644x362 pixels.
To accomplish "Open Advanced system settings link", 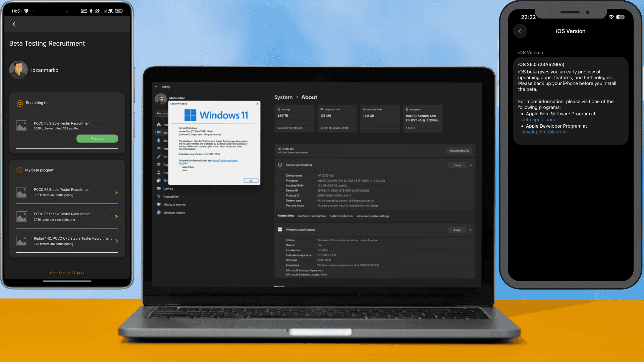I will pos(373,216).
